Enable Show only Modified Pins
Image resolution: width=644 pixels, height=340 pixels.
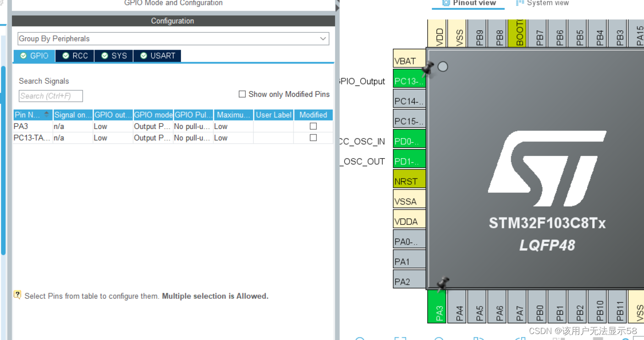point(242,94)
